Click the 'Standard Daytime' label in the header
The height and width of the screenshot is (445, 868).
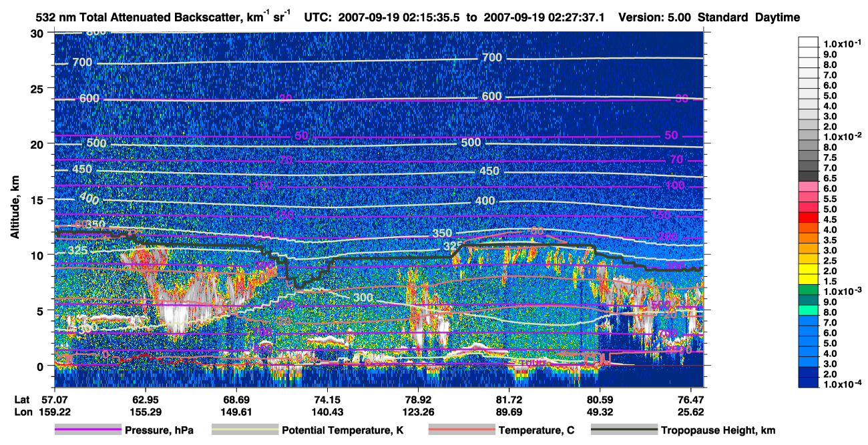tap(748, 17)
